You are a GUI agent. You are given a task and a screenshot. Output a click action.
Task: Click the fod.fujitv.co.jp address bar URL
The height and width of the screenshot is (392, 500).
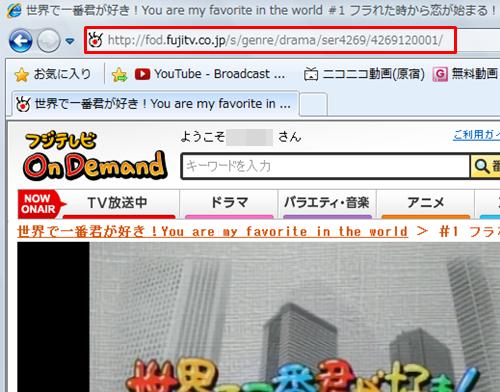(x=275, y=40)
